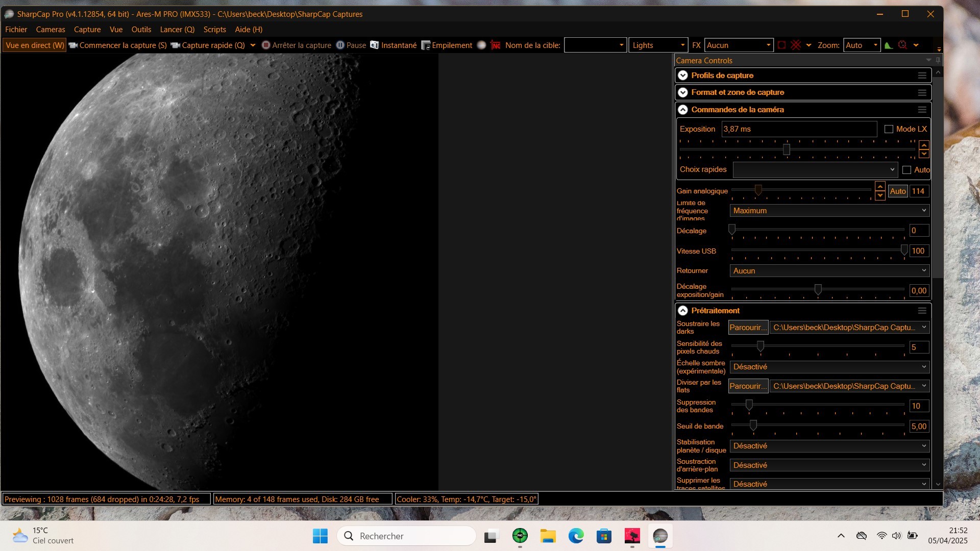Click the Suppression des bandes value field
Viewport: 980px width, 551px height.
pyautogui.click(x=919, y=406)
